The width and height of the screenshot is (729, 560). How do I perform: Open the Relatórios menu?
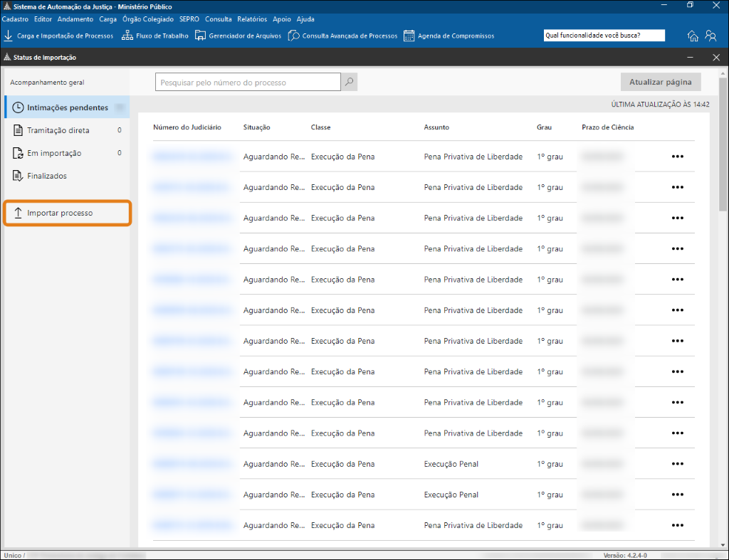point(252,19)
